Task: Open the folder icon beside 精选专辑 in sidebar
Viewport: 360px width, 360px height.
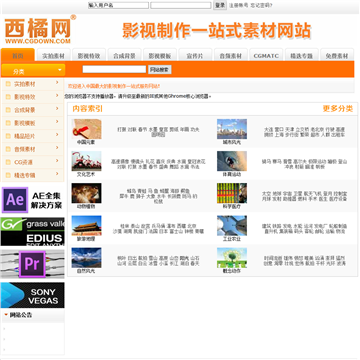Action: point(8,175)
